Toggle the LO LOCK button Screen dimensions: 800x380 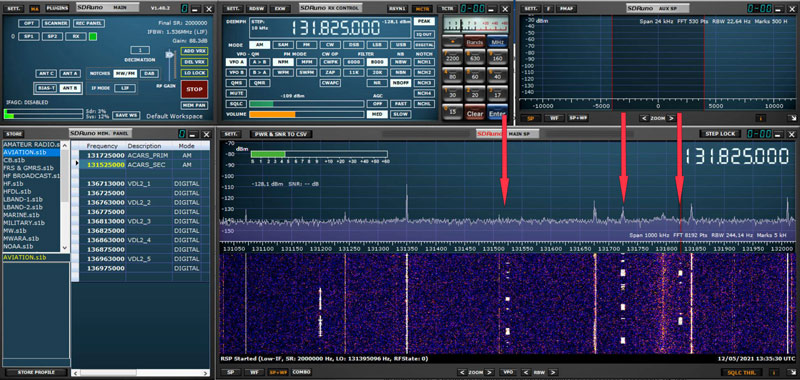point(194,73)
